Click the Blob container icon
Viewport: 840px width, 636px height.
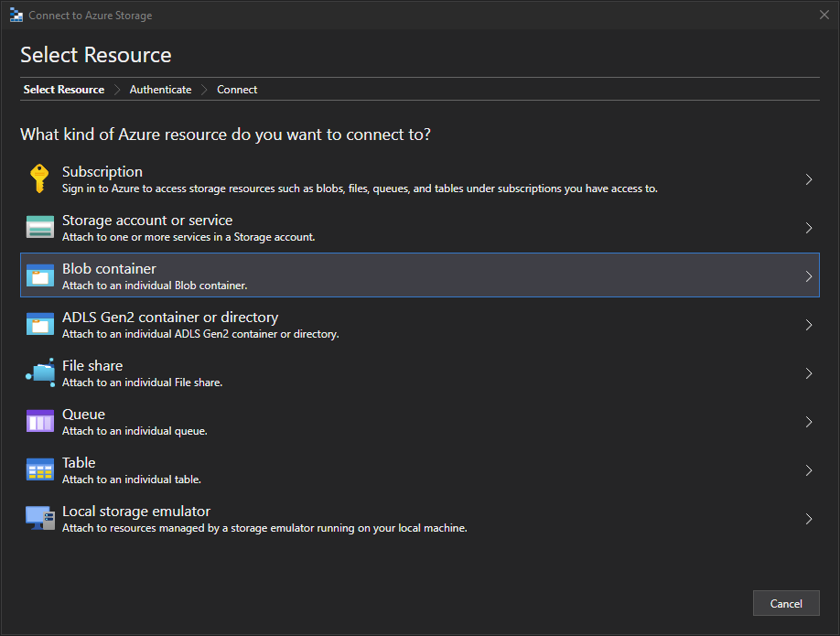tap(40, 275)
